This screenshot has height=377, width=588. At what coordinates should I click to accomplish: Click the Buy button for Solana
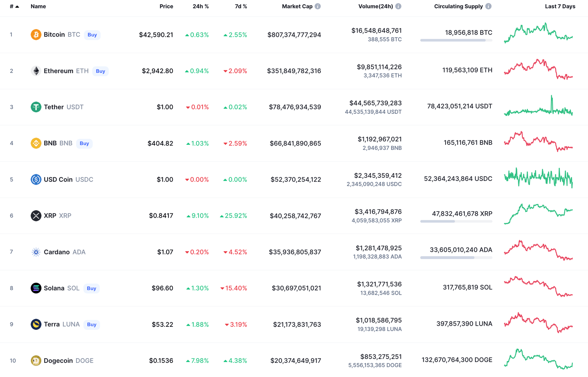(91, 288)
